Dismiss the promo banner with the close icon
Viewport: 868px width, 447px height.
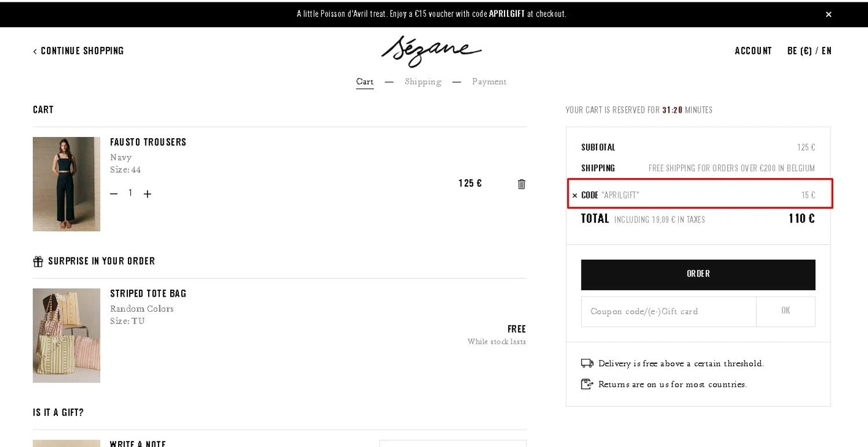point(829,14)
